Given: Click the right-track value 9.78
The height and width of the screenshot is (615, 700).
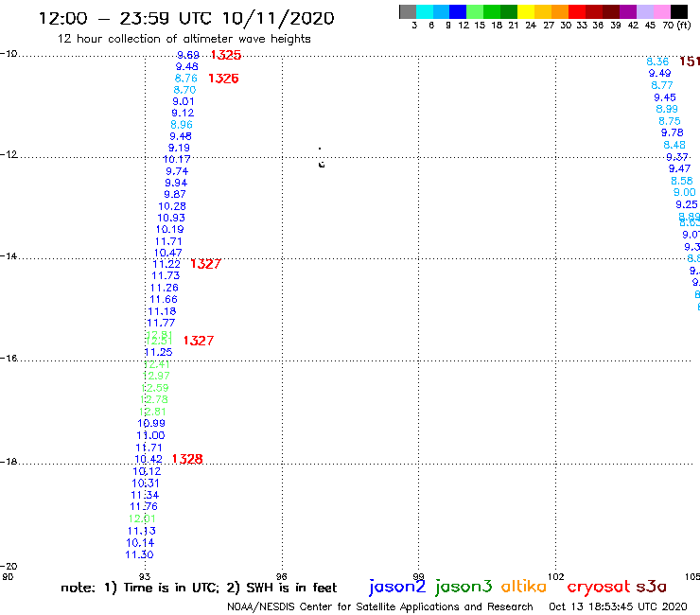Looking at the screenshot, I should 672,132.
